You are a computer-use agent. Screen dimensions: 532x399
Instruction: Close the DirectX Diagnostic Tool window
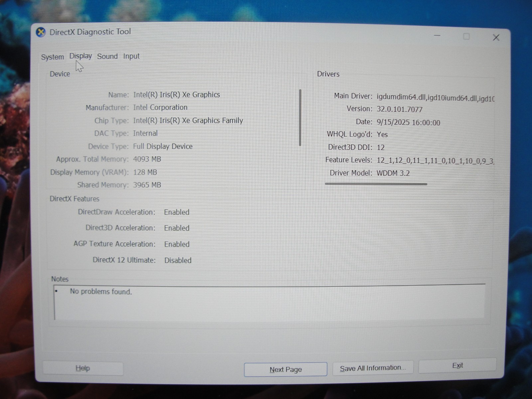pos(496,38)
